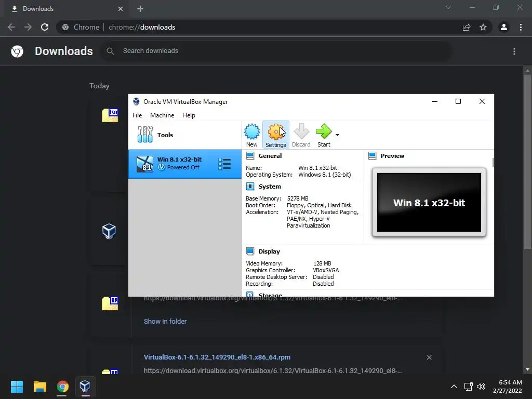Click the General section monitor icon
This screenshot has height=399, width=532.
pyautogui.click(x=250, y=156)
